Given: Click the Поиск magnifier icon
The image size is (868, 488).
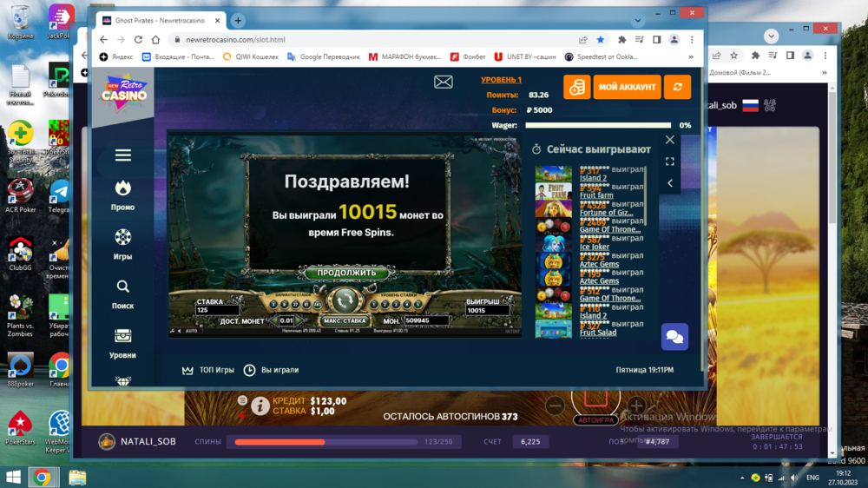Looking at the screenshot, I should pos(122,287).
